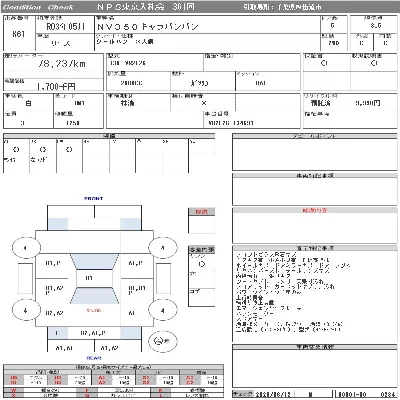Click the front-right tire circle
400x400 pixels.
162,248
